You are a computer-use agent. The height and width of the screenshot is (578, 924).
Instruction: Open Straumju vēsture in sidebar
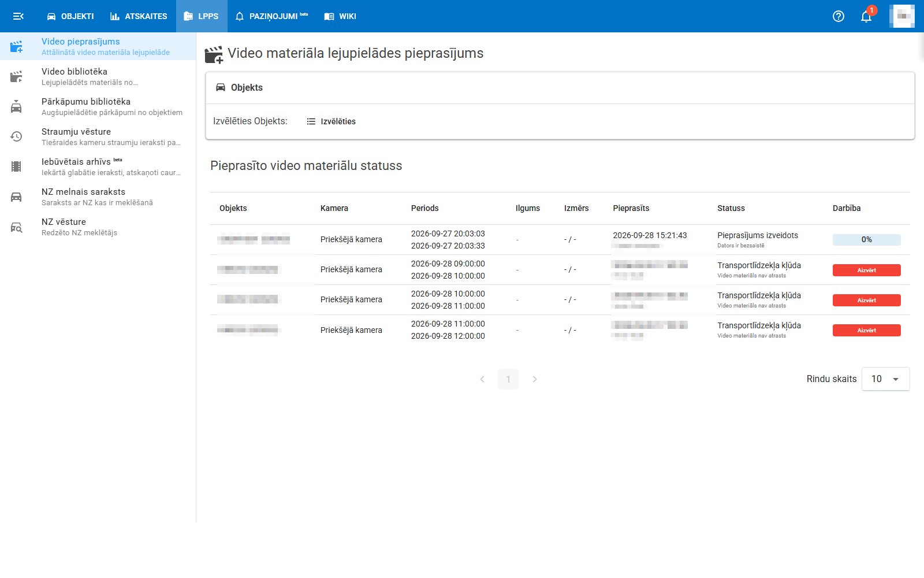[98, 136]
